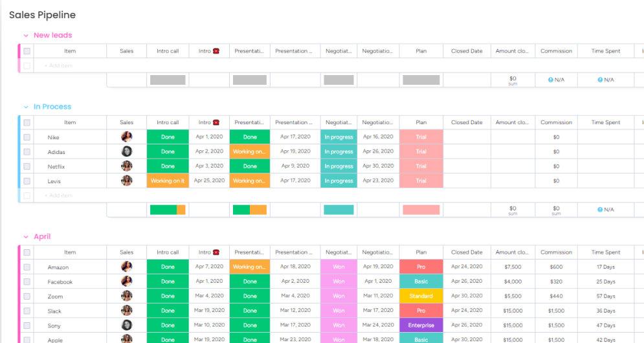Open the Working on it status for Levis intro call
This screenshot has width=644, height=343.
[x=168, y=181]
